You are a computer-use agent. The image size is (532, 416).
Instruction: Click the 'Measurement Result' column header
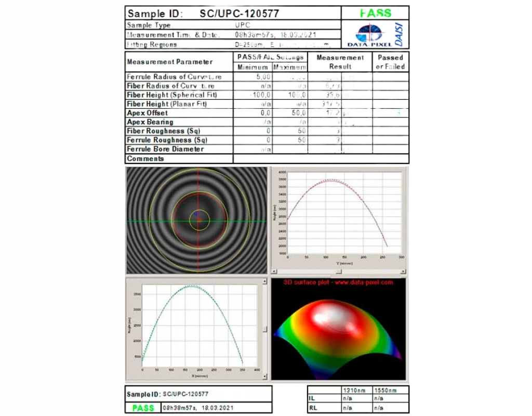coord(340,62)
